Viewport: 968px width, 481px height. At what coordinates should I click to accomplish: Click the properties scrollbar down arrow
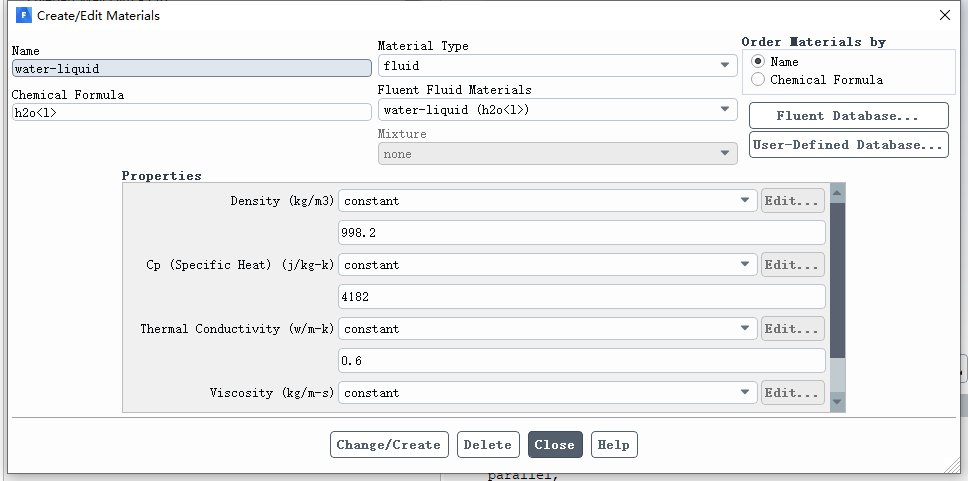tap(837, 402)
